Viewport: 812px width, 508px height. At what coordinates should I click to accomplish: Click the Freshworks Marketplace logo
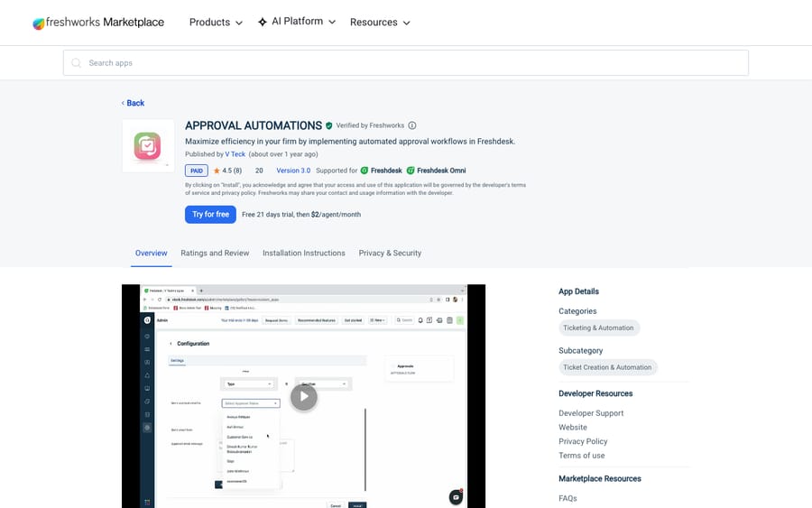(x=98, y=23)
